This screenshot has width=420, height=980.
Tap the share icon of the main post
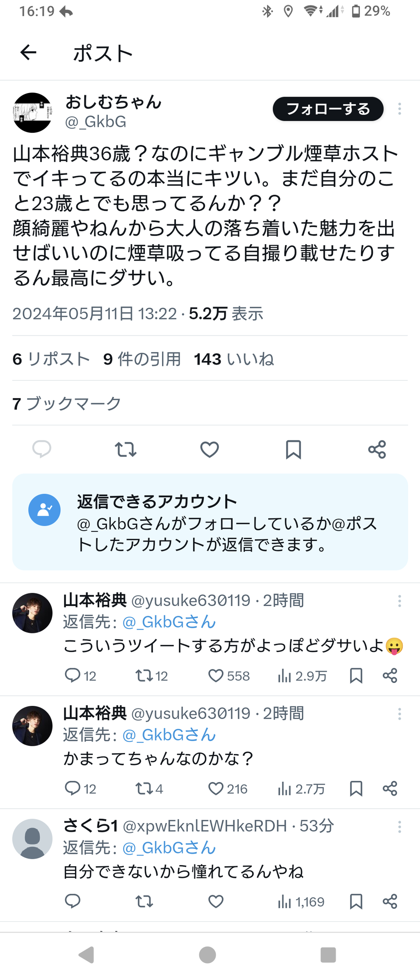[x=377, y=449]
